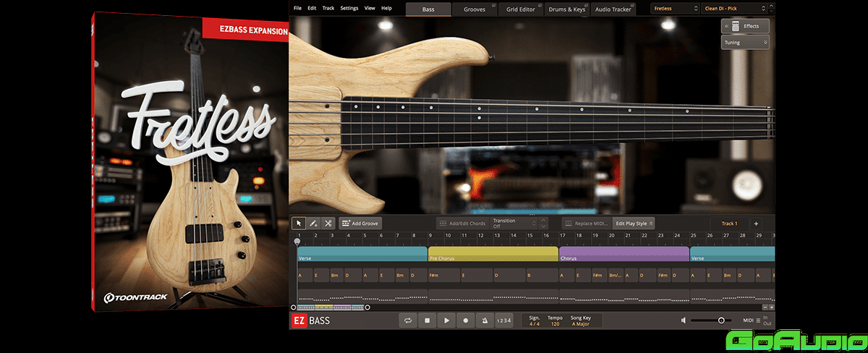Select the Chorus song block
The height and width of the screenshot is (353, 868).
click(x=624, y=254)
